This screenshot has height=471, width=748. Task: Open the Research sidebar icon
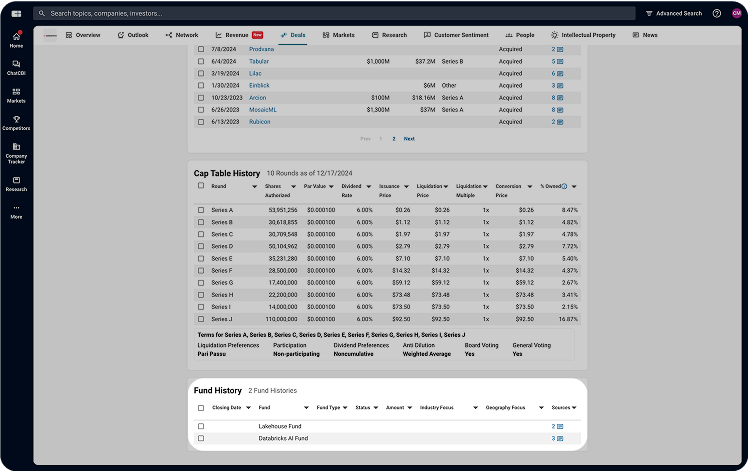click(16, 182)
